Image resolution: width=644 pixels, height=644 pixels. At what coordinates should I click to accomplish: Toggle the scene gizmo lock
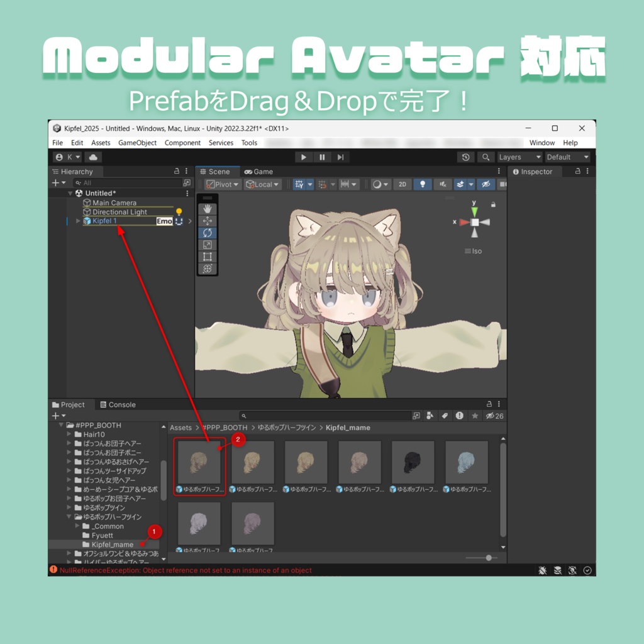click(x=493, y=204)
